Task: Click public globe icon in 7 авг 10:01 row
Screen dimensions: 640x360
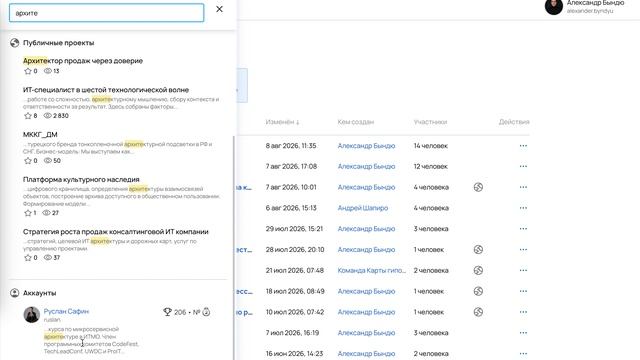Action: tap(478, 187)
